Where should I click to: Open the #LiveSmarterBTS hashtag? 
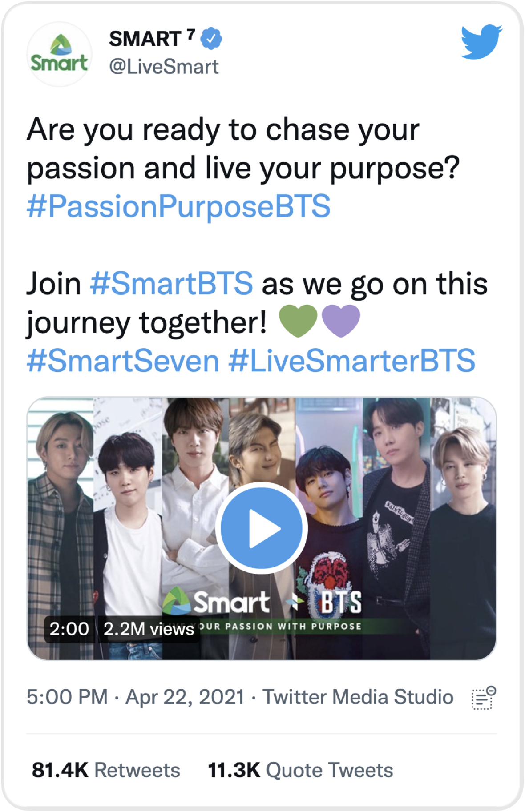pos(352,361)
